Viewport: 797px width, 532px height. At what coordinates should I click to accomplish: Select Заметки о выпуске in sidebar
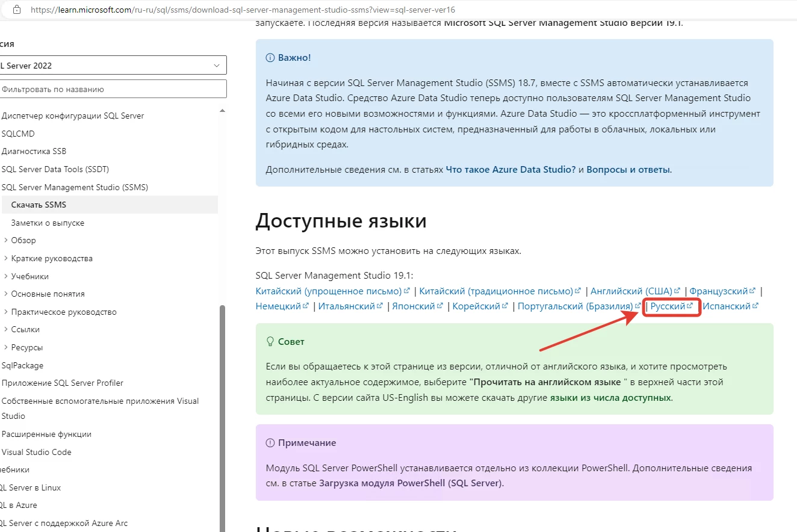point(48,223)
